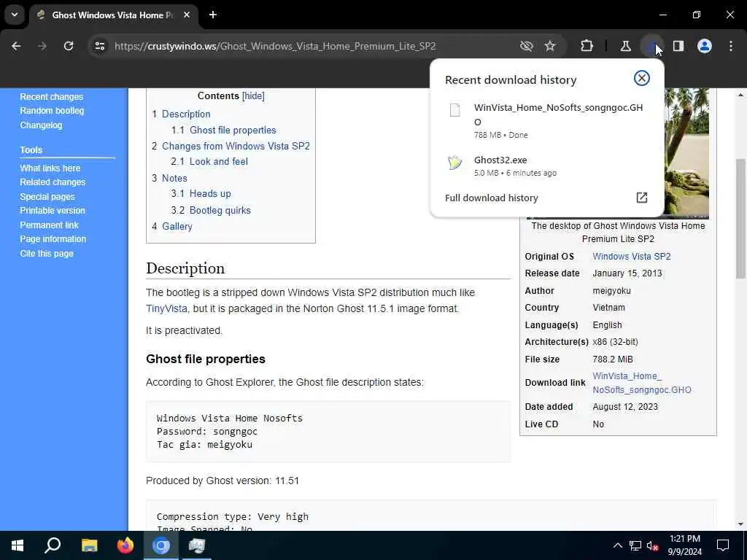Open site information icon in address bar
Viewport: 747px width, 560px height.
click(x=100, y=46)
